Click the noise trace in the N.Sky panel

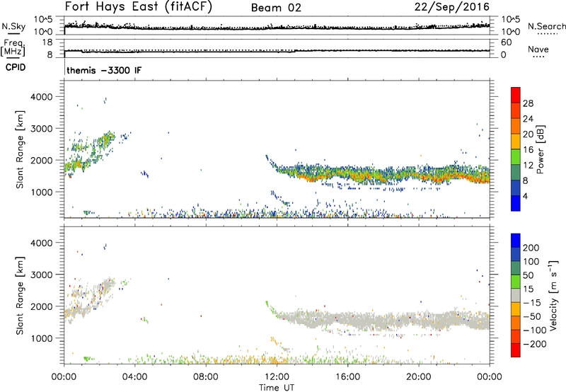tap(277, 28)
